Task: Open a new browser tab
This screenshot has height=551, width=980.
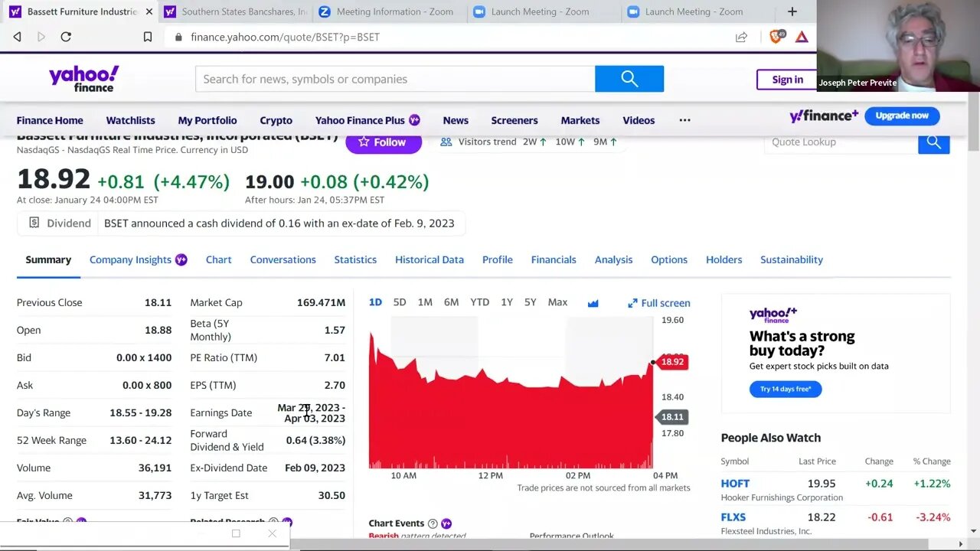Action: coord(792,11)
